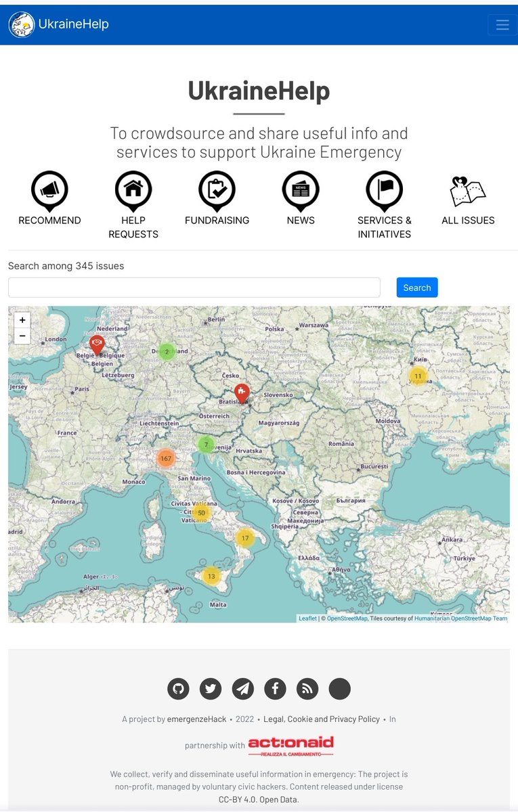
Task: Open the All Issues map icon
Action: click(468, 192)
